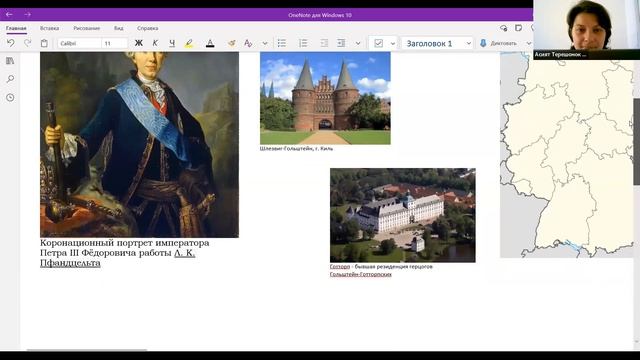Decrease the indent
Image resolution: width=640 pixels, height=360 pixels.
324,43
